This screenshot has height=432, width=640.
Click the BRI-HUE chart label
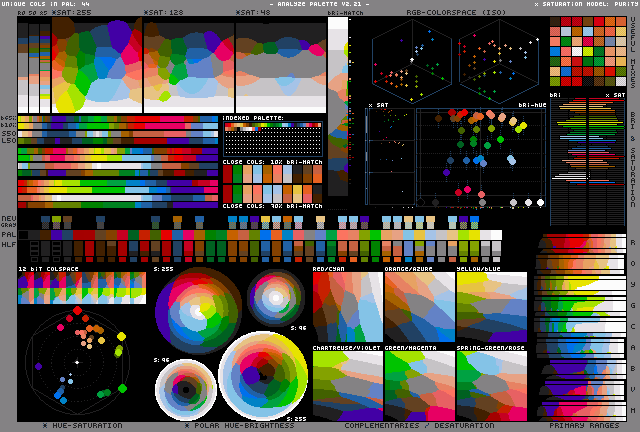532,105
